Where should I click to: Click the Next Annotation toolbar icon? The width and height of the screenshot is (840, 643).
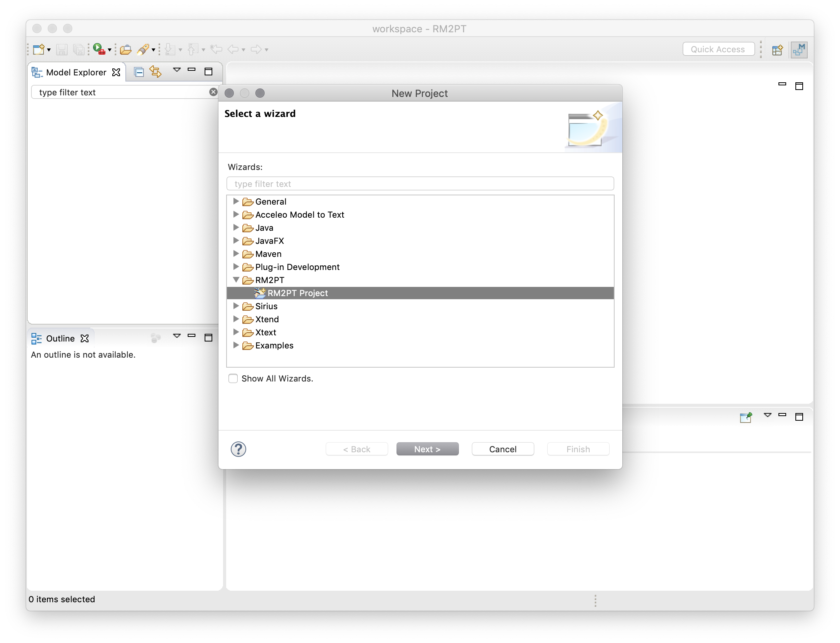[170, 49]
